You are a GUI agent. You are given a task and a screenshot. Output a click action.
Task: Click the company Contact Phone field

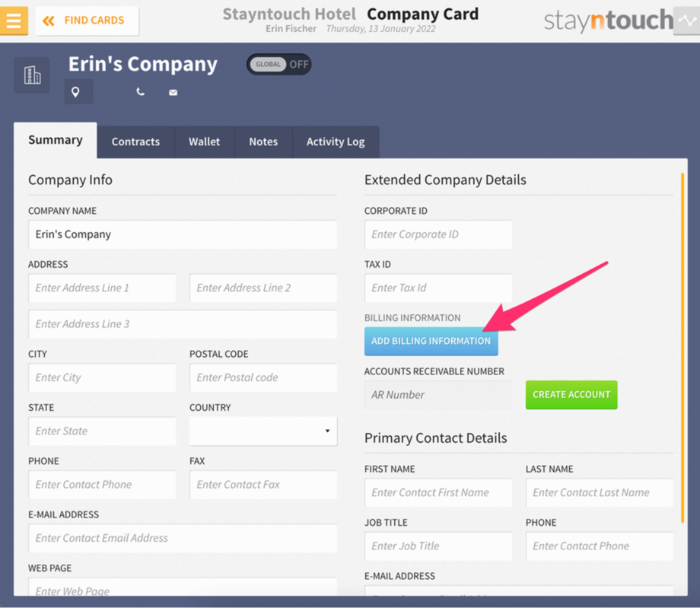pos(102,485)
